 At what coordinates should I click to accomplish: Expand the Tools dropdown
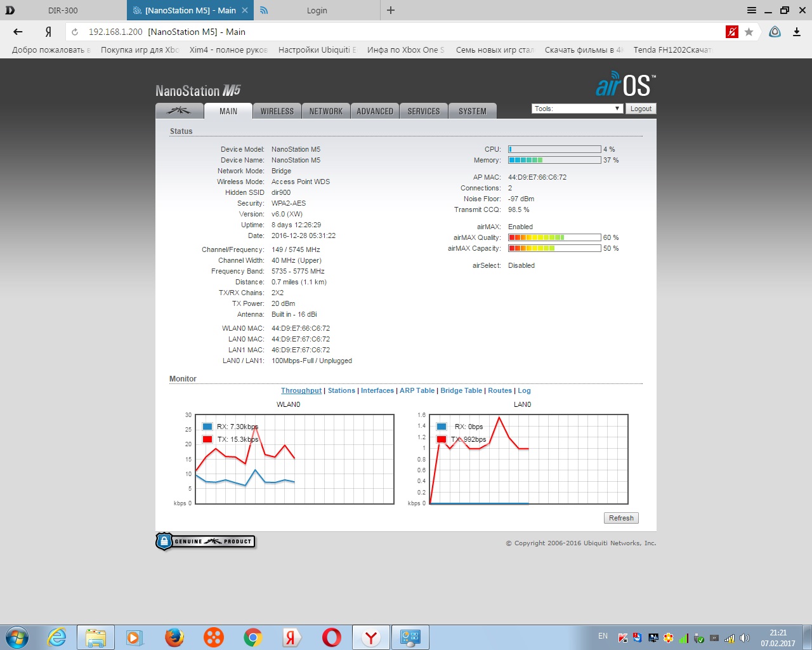[577, 109]
